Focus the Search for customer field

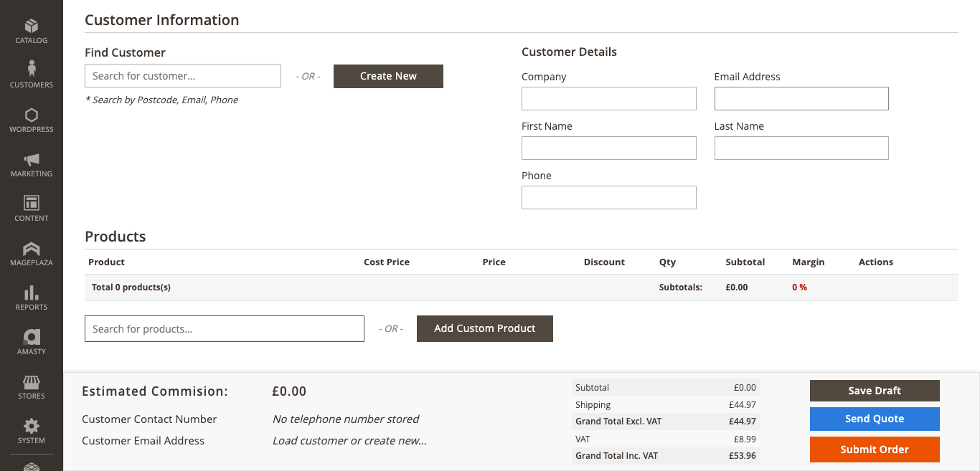coord(183,76)
